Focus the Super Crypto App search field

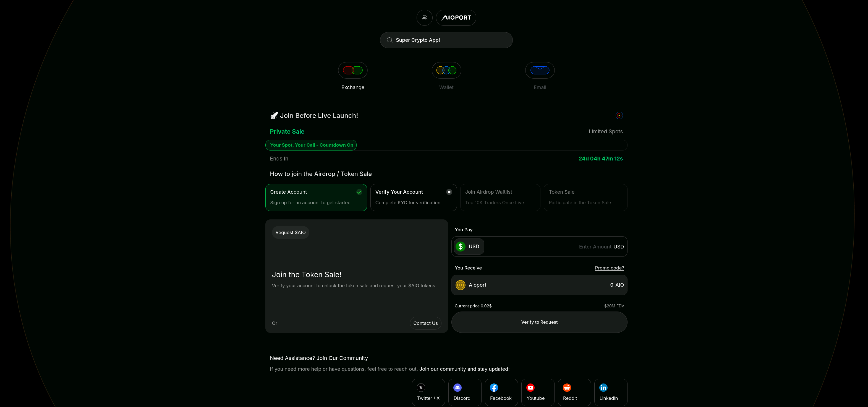coord(446,40)
